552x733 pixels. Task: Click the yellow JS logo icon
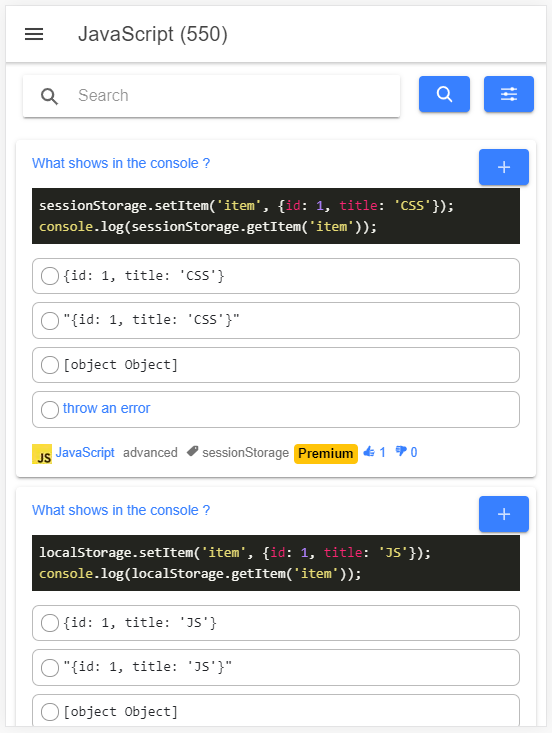point(42,454)
